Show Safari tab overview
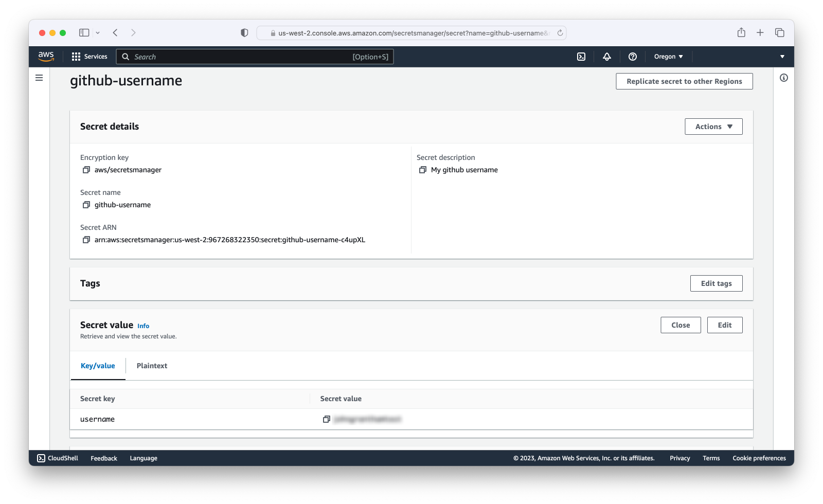823x504 pixels. 780,32
